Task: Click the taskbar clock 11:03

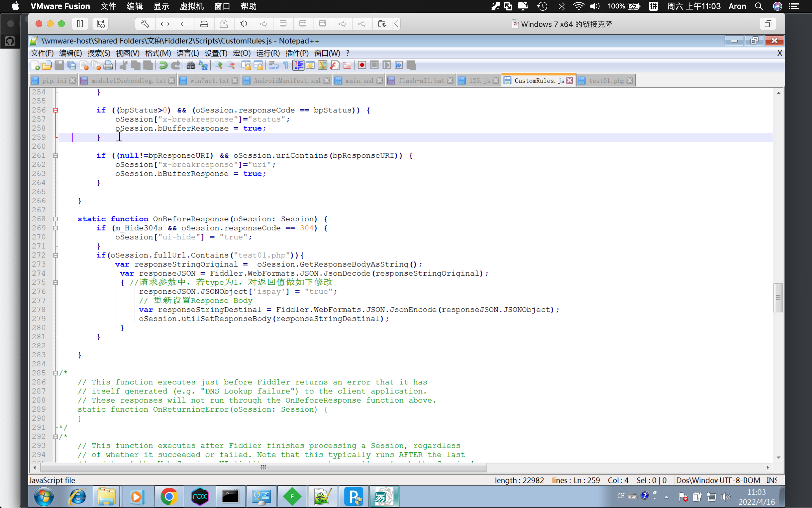Action: [756, 492]
